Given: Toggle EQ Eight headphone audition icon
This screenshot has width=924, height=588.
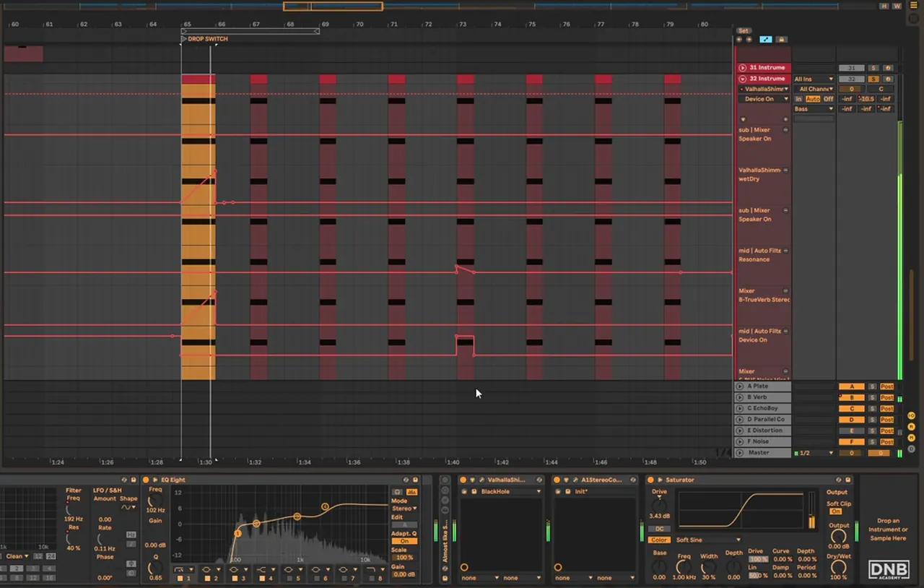Looking at the screenshot, I should coord(396,492).
